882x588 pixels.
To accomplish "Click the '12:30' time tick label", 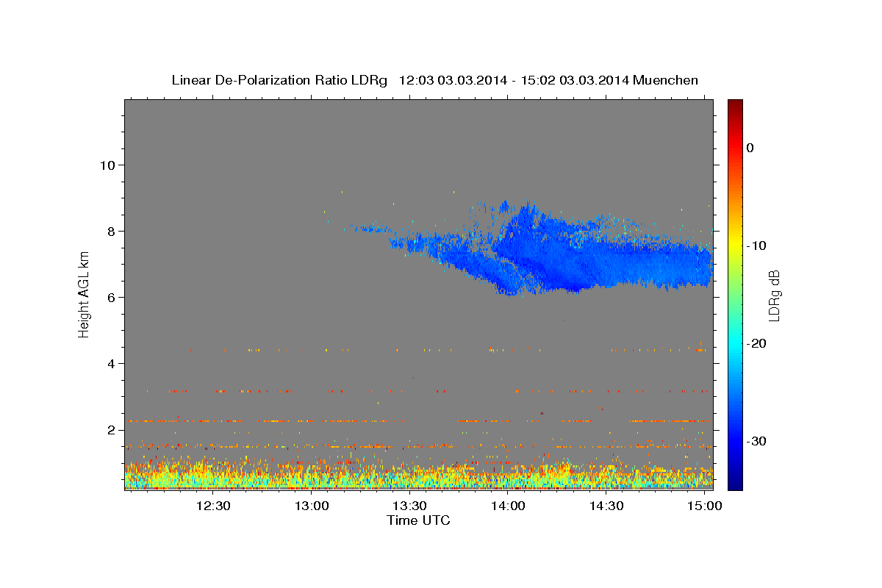I will 214,506.
